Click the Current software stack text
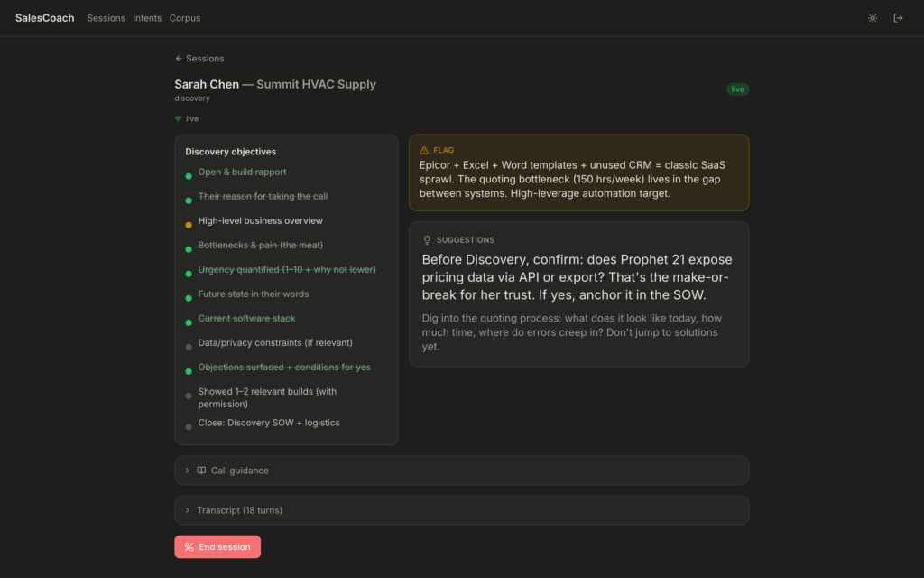This screenshot has height=578, width=924. coord(247,318)
